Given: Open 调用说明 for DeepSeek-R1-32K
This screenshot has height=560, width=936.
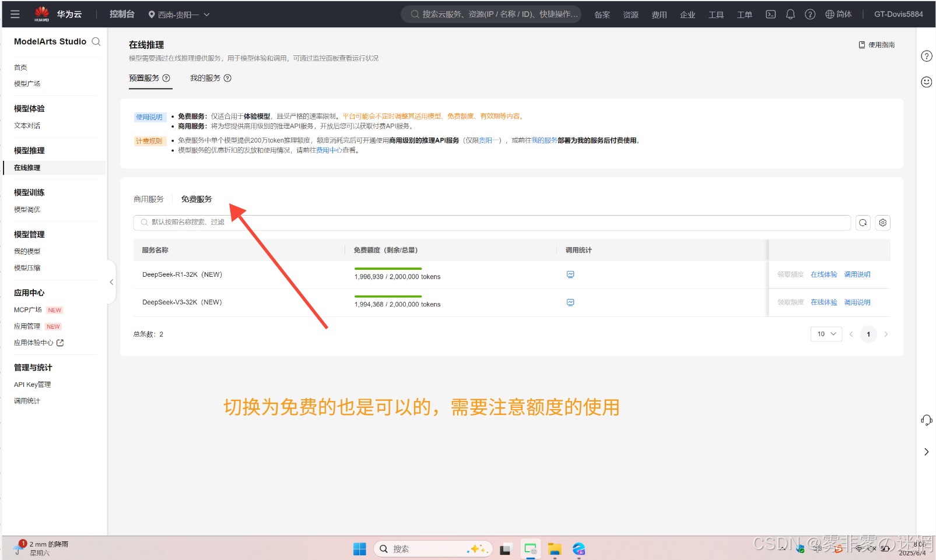Looking at the screenshot, I should tap(857, 274).
